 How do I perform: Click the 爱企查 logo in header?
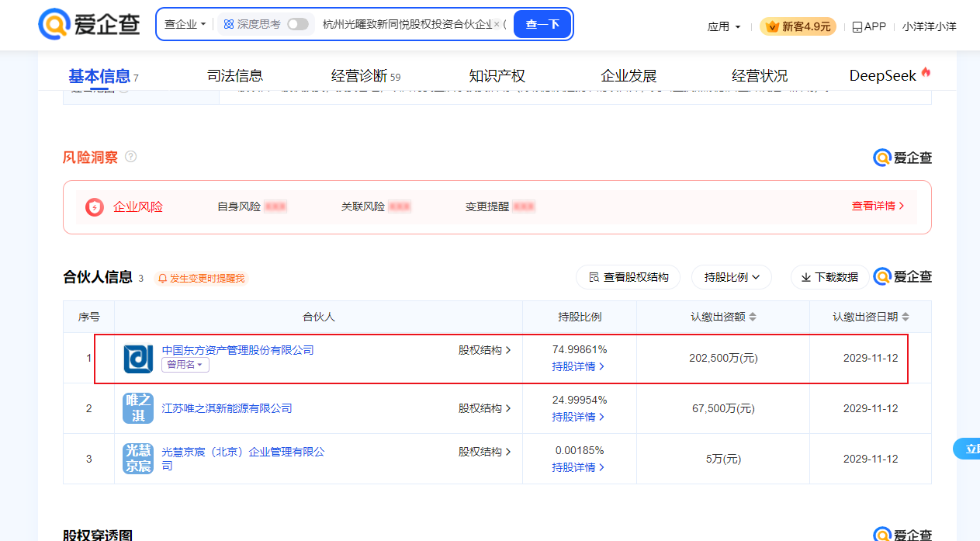(x=89, y=25)
